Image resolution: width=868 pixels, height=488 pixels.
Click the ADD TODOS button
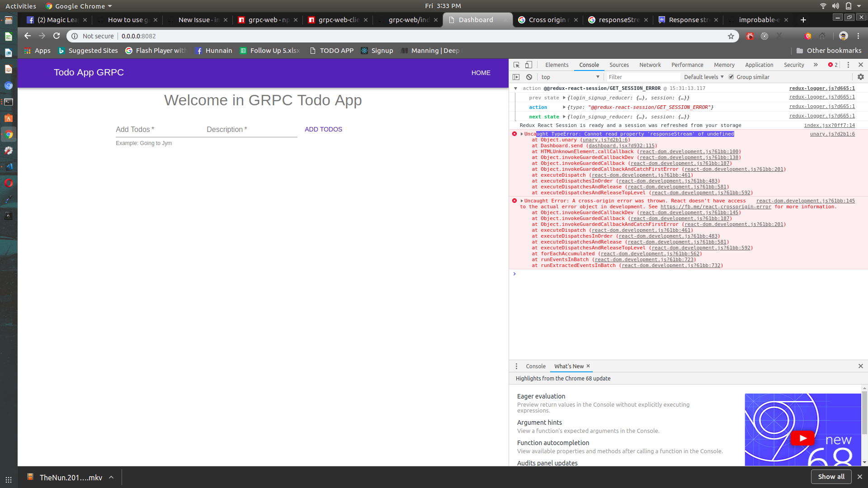click(323, 129)
